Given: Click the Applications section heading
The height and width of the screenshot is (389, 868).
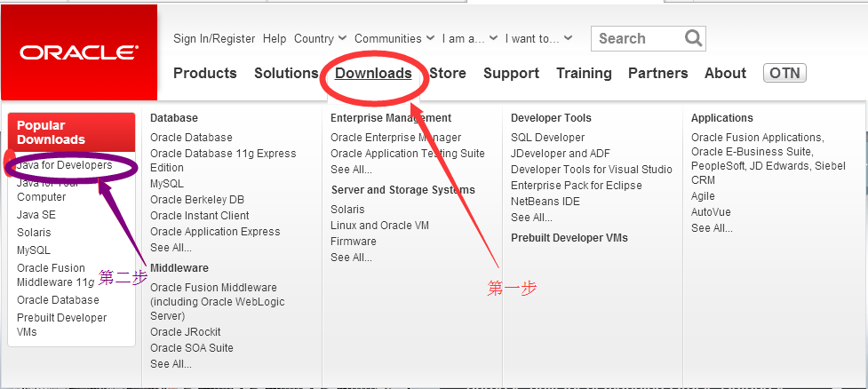Looking at the screenshot, I should (x=722, y=118).
